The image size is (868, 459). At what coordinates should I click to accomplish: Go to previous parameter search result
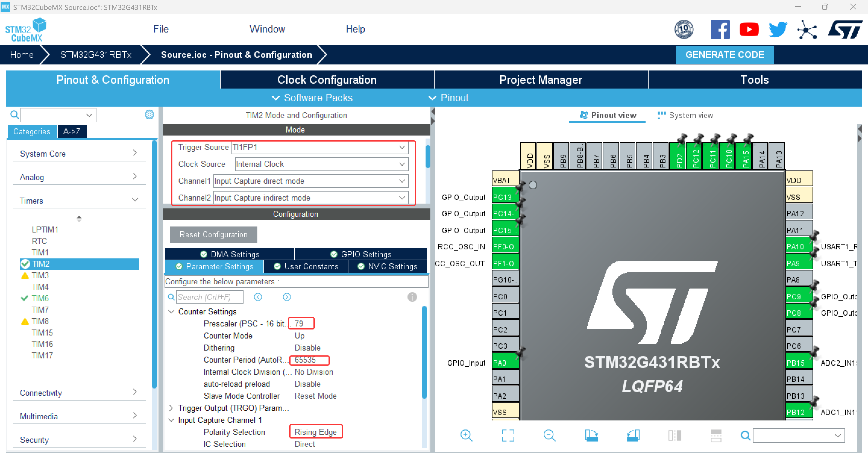[x=258, y=297]
